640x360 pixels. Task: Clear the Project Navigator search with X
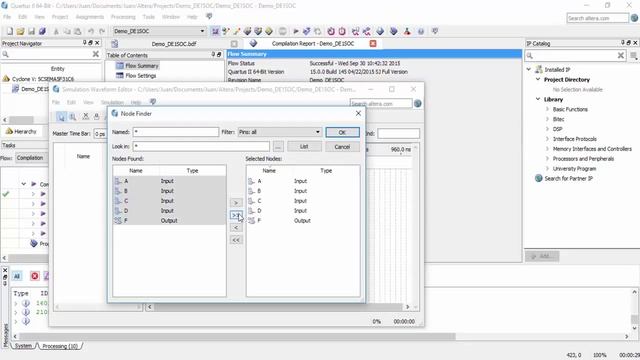pos(96,54)
